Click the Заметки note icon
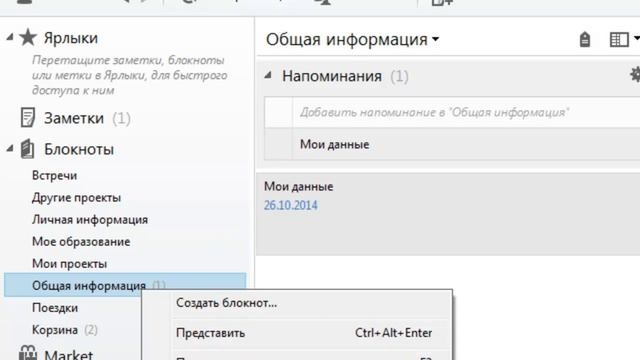 click(x=28, y=118)
